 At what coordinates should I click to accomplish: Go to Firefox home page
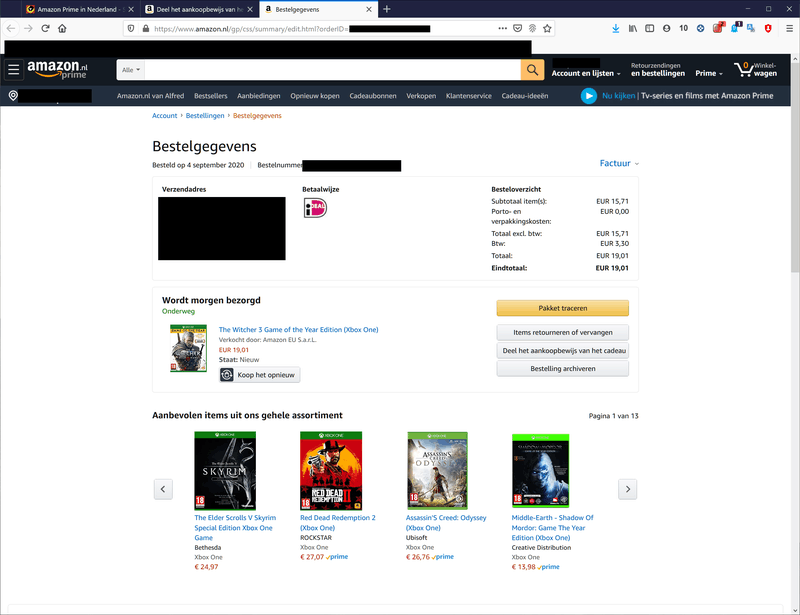pyautogui.click(x=62, y=29)
